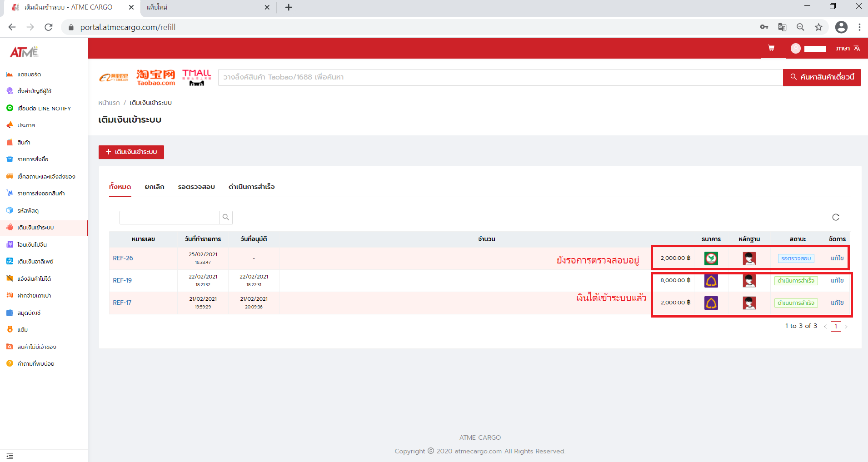868x462 pixels.
Task: Click the shopping cart icon in header
Action: [x=771, y=48]
